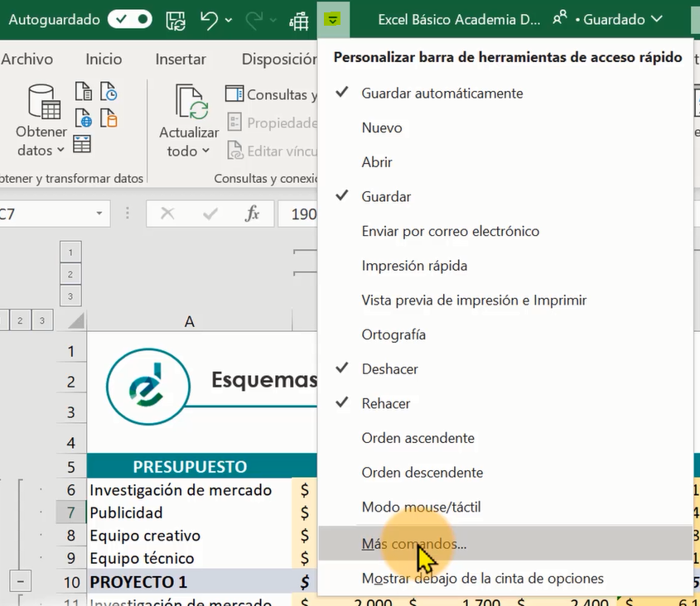Viewport: 700px width, 606px height.
Task: Select column outline level 2 button
Action: tap(70, 274)
